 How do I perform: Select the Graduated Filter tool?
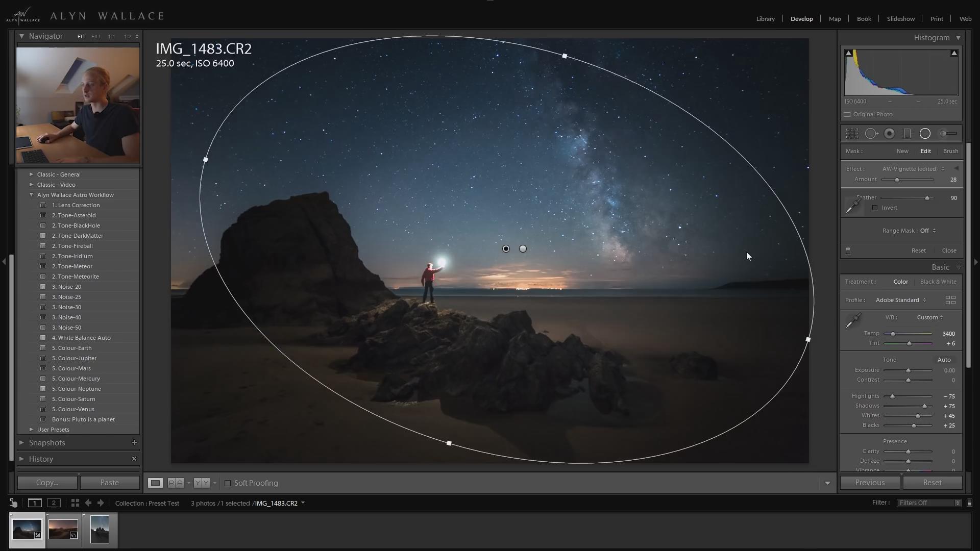tap(907, 134)
